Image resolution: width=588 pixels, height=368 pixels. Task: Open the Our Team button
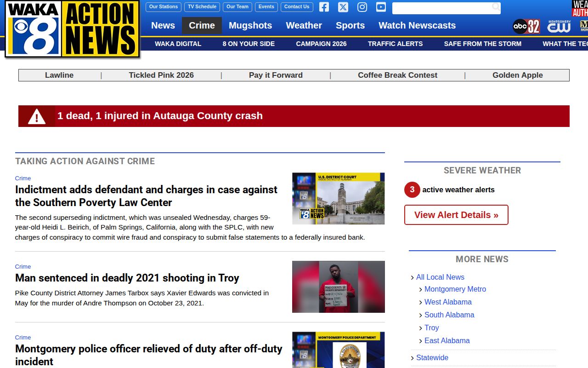click(x=237, y=7)
